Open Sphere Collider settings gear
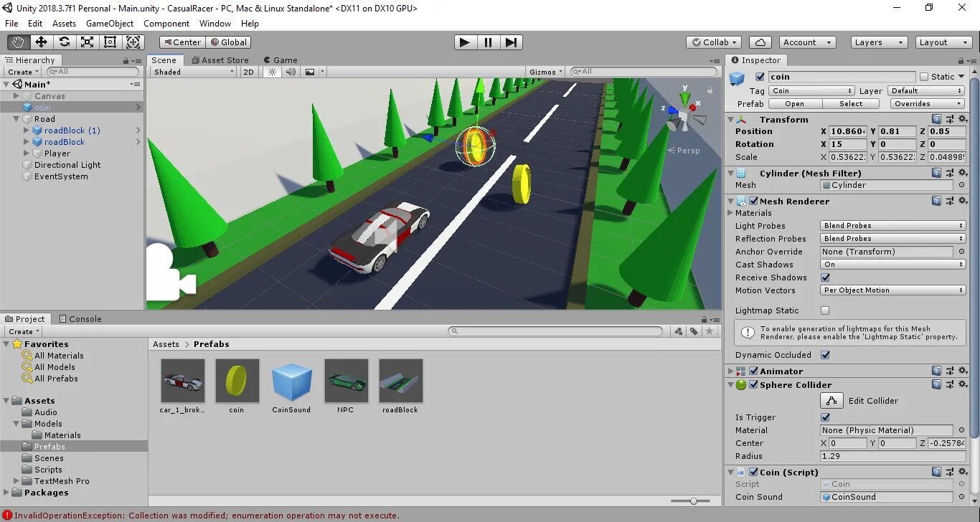This screenshot has width=980, height=522. point(962,384)
